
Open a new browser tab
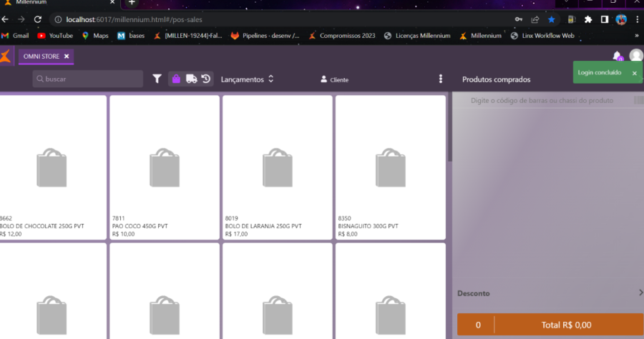pos(132,2)
